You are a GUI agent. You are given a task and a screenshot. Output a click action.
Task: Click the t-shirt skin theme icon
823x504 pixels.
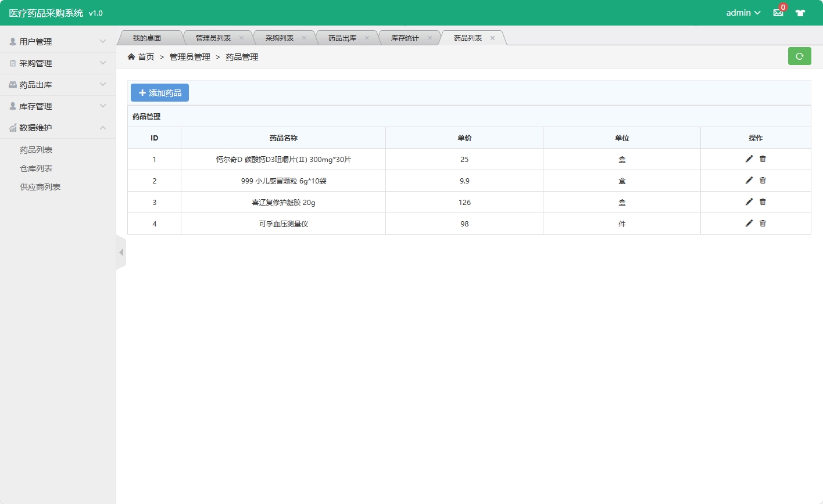[x=800, y=13]
